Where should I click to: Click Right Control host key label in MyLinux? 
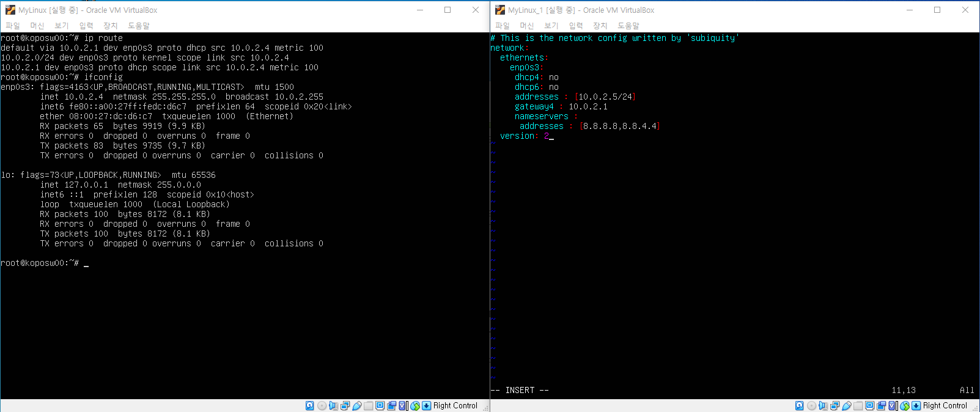point(455,405)
